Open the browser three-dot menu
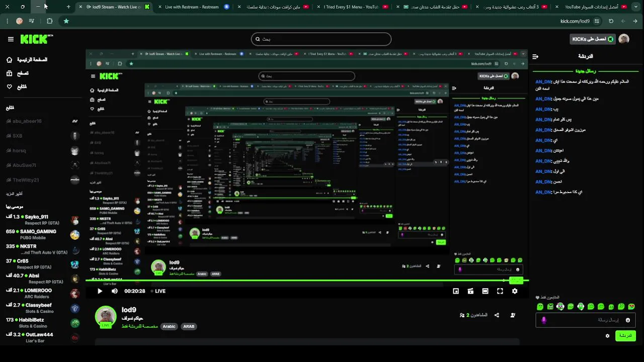Screen dimensions: 644x362 [7, 21]
